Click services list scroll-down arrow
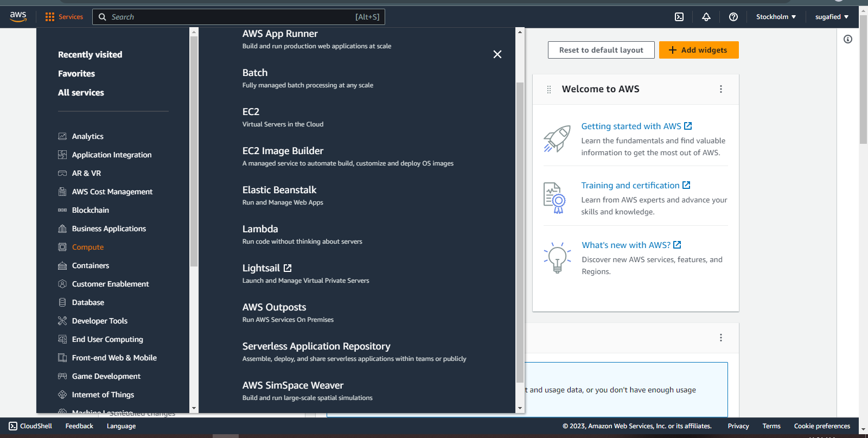868x438 pixels. click(520, 408)
